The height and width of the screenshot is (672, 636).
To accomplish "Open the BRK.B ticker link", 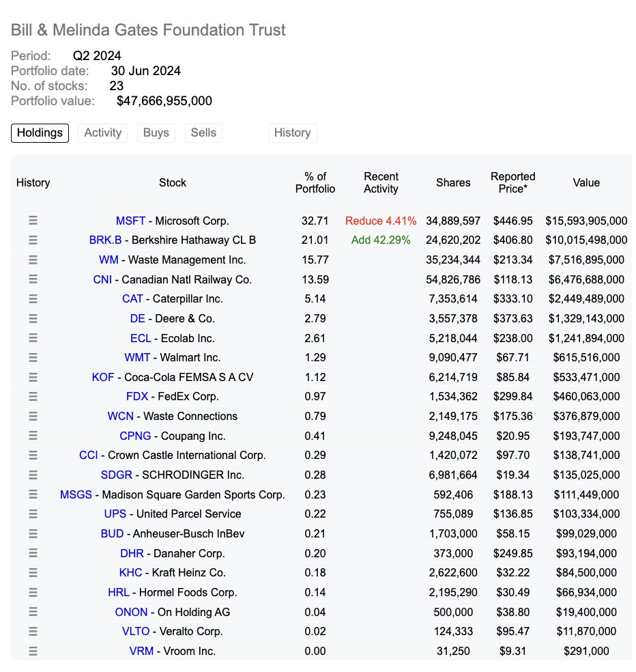I will click(x=105, y=240).
